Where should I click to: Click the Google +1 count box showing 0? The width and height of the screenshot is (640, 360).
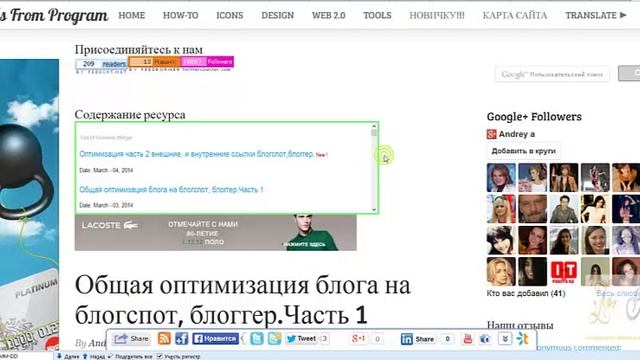[377, 339]
